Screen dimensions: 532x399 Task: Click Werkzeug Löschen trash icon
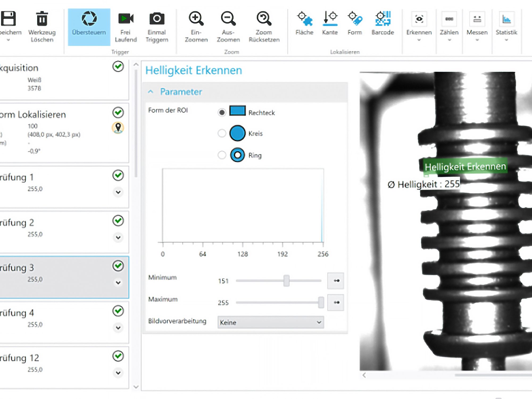pos(42,19)
